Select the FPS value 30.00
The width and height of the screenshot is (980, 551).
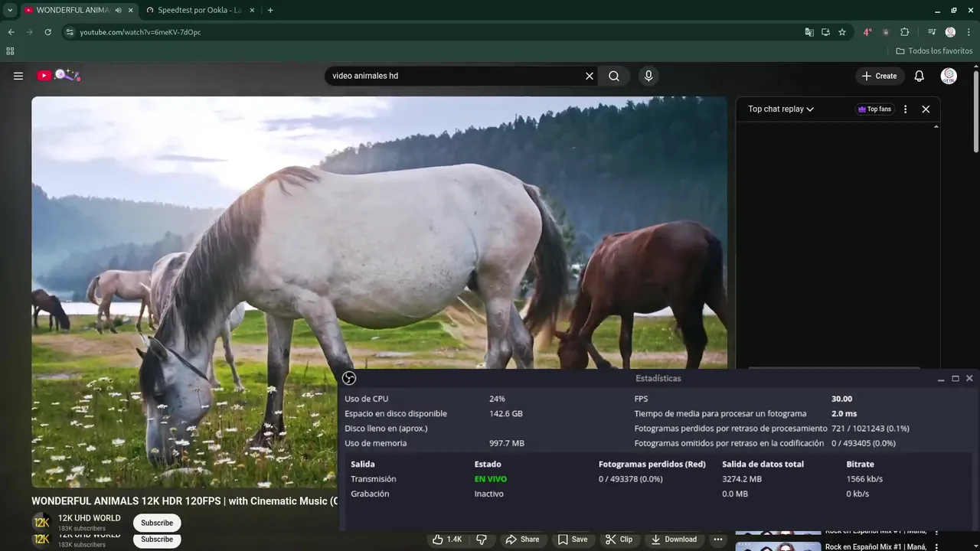tap(841, 399)
